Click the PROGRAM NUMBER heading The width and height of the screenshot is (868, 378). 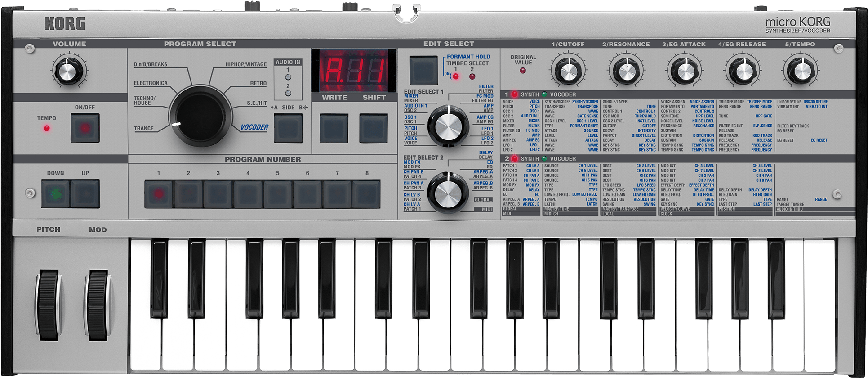(263, 159)
